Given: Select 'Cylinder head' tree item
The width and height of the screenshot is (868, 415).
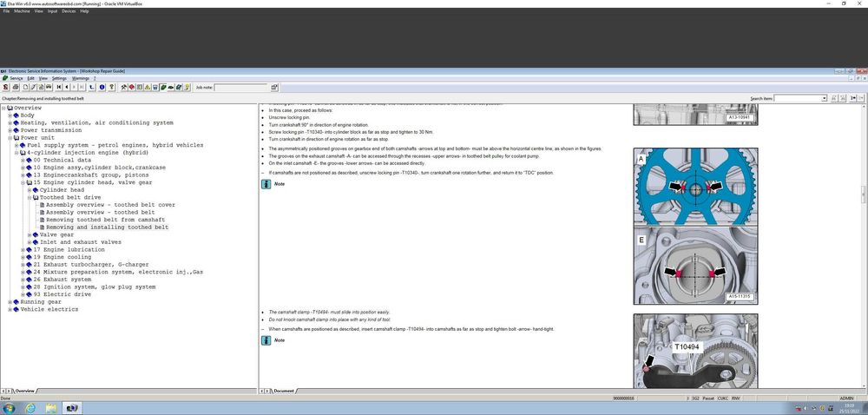Looking at the screenshot, I should (62, 190).
